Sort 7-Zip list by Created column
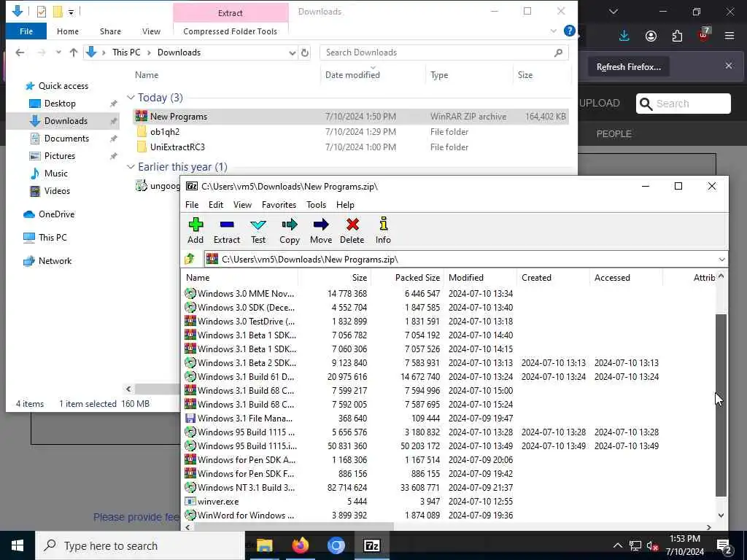 [553, 278]
